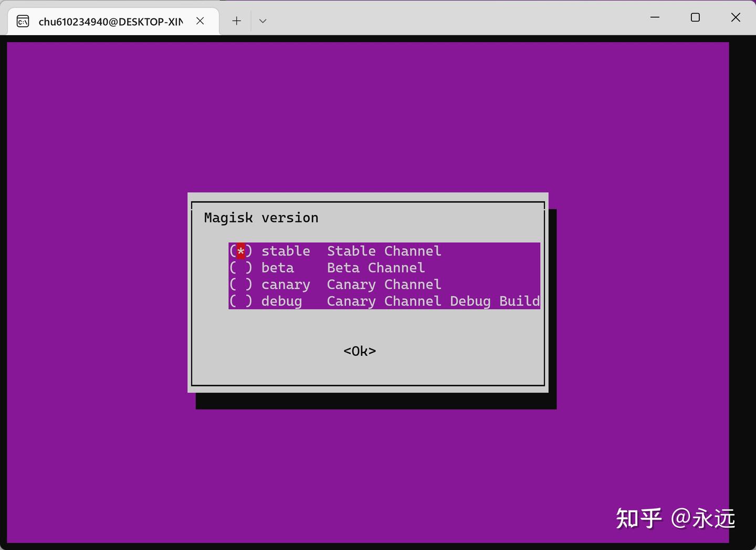This screenshot has width=756, height=550.
Task: Click the Command Prompt icon on the tab
Action: (x=23, y=21)
